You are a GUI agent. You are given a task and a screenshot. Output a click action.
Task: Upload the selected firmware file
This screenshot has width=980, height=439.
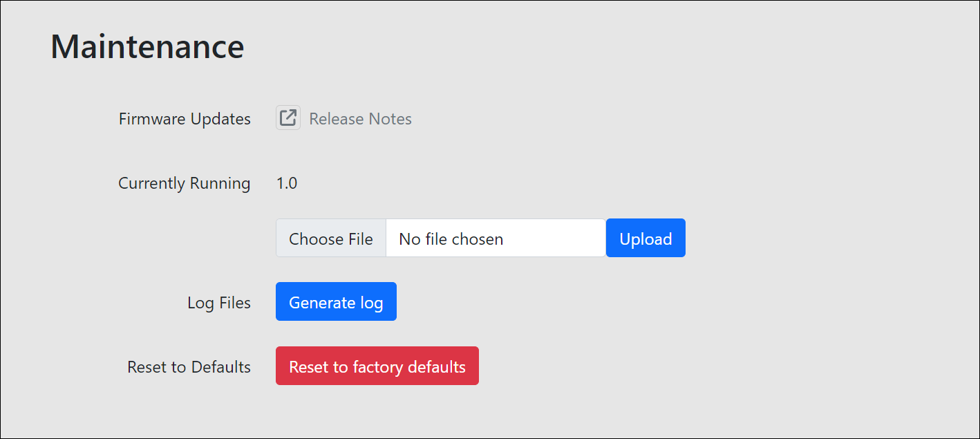pyautogui.click(x=645, y=239)
